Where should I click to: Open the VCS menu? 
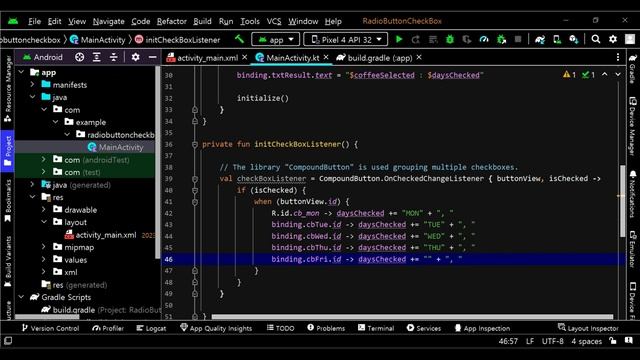(x=274, y=21)
